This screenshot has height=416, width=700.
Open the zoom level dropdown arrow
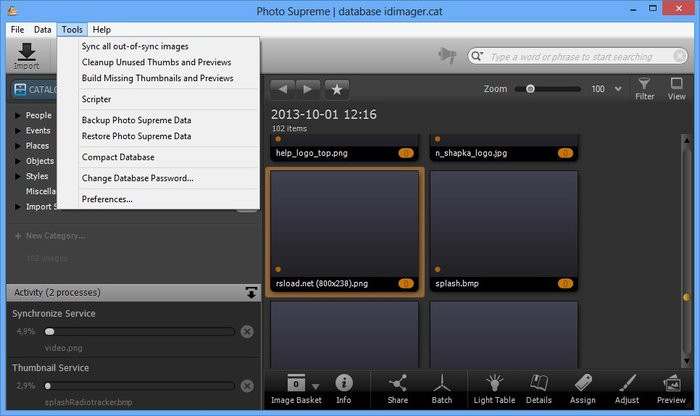click(x=619, y=89)
